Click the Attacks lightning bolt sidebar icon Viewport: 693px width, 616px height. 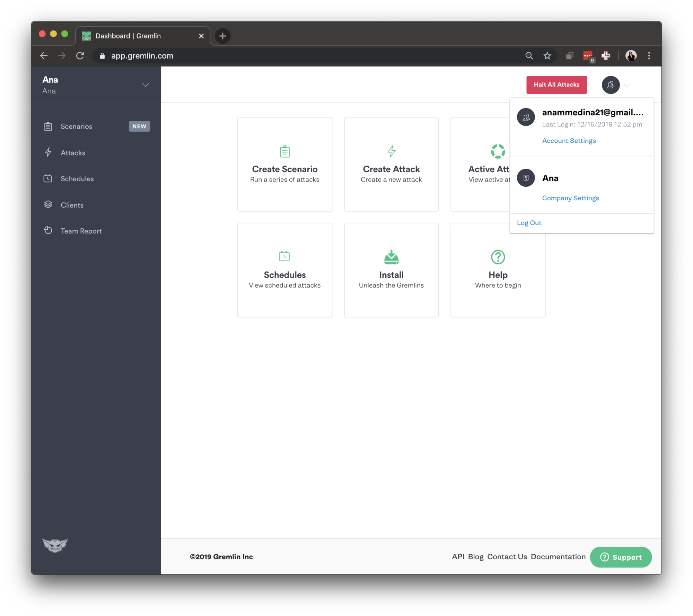[x=48, y=152]
